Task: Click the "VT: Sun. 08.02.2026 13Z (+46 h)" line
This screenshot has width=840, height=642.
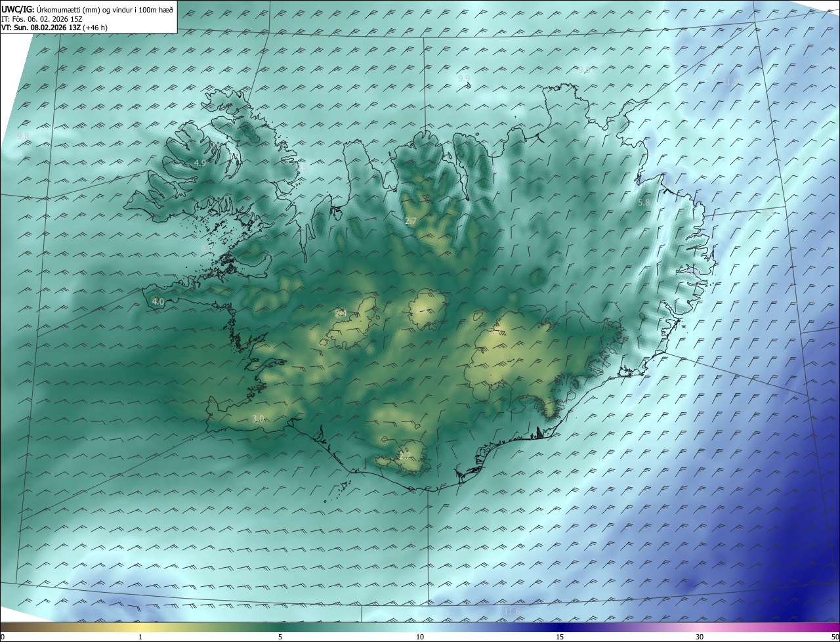Action: [54, 28]
